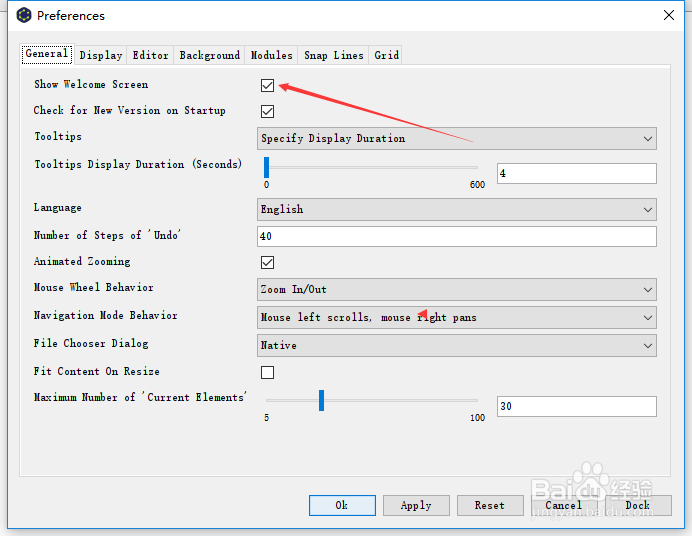The height and width of the screenshot is (536, 692).
Task: Click the Preferences app logo icon
Action: (x=24, y=15)
